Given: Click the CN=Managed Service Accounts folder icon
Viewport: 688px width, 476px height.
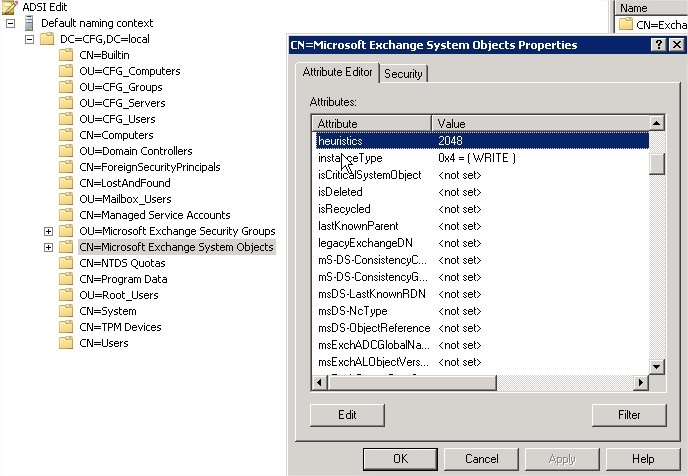Looking at the screenshot, I should tap(66, 215).
